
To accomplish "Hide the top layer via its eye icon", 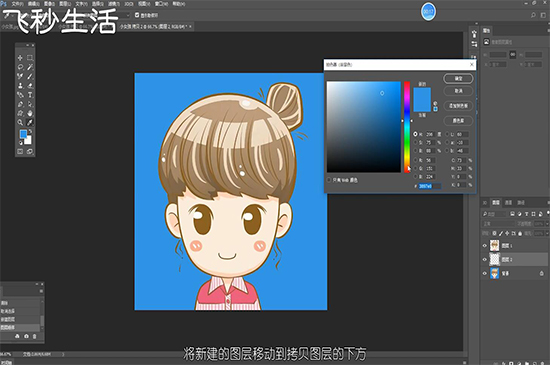I will [485, 246].
